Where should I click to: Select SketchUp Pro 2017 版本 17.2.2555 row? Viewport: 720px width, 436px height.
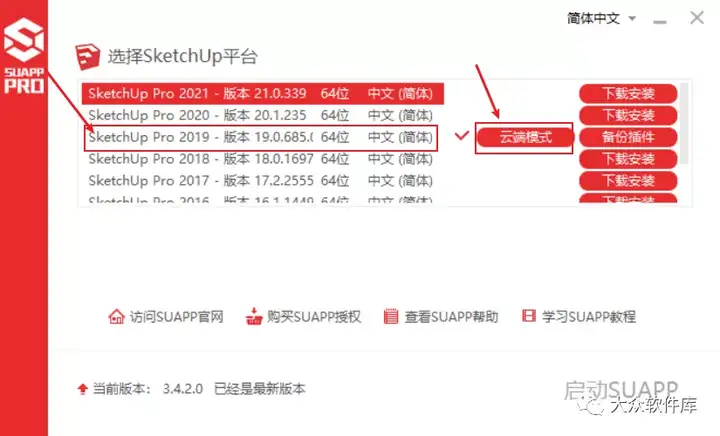pyautogui.click(x=262, y=180)
